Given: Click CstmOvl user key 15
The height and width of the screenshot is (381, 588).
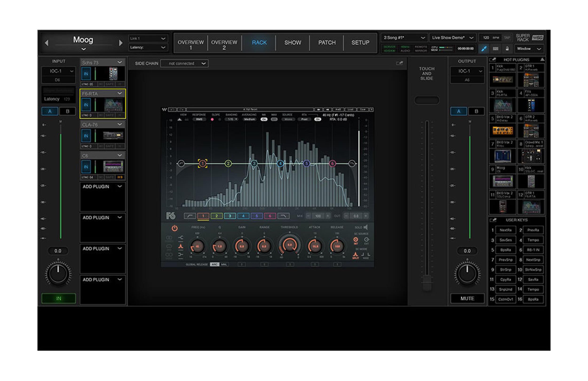Looking at the screenshot, I should tap(505, 299).
